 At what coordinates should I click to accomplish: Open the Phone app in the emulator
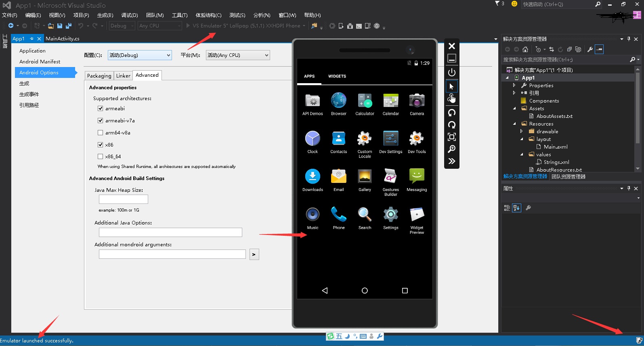(x=339, y=218)
